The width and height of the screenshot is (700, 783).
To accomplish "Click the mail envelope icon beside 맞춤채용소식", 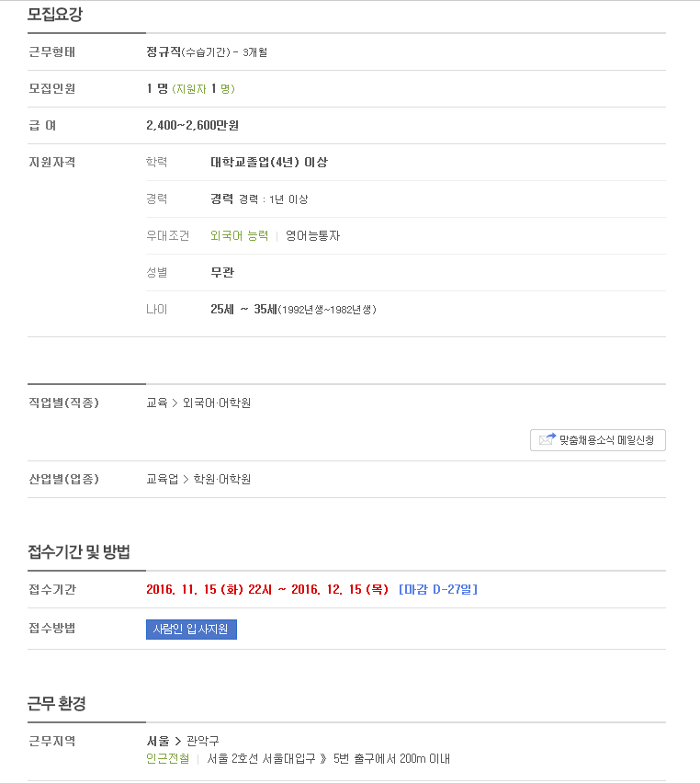I will pos(548,439).
